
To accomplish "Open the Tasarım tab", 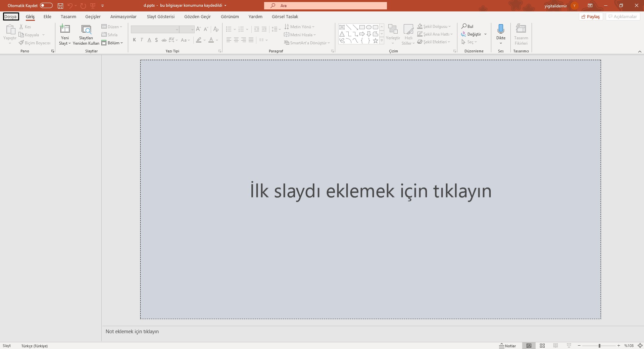I will (68, 16).
